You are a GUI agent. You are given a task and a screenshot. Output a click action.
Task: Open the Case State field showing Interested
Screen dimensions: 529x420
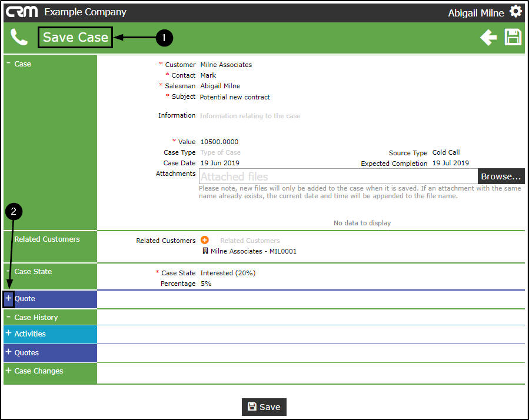[228, 273]
